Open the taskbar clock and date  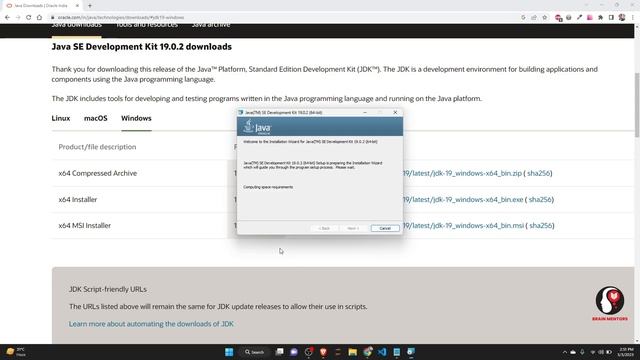click(626, 352)
